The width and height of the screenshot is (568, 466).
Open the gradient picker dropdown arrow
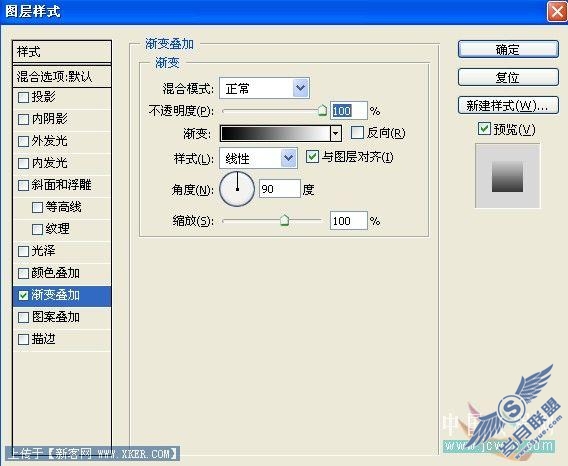point(336,133)
